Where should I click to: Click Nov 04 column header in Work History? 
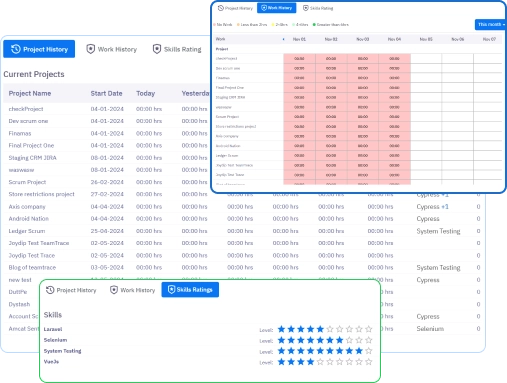pos(394,39)
